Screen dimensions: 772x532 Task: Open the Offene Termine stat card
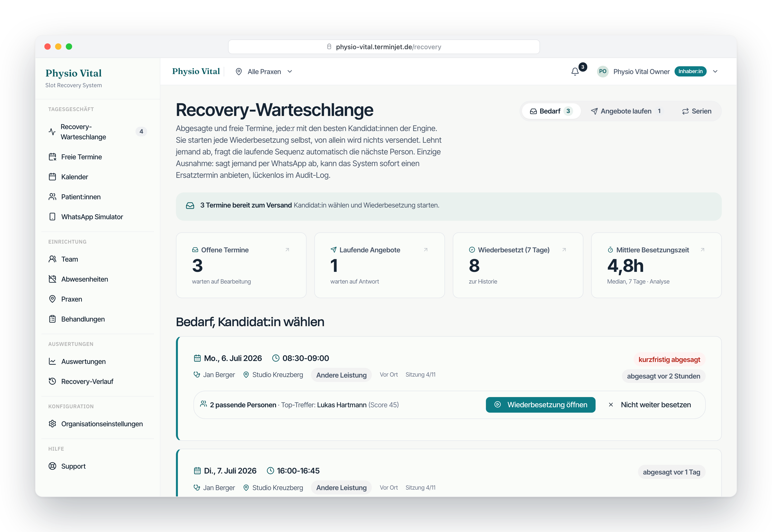coord(241,265)
